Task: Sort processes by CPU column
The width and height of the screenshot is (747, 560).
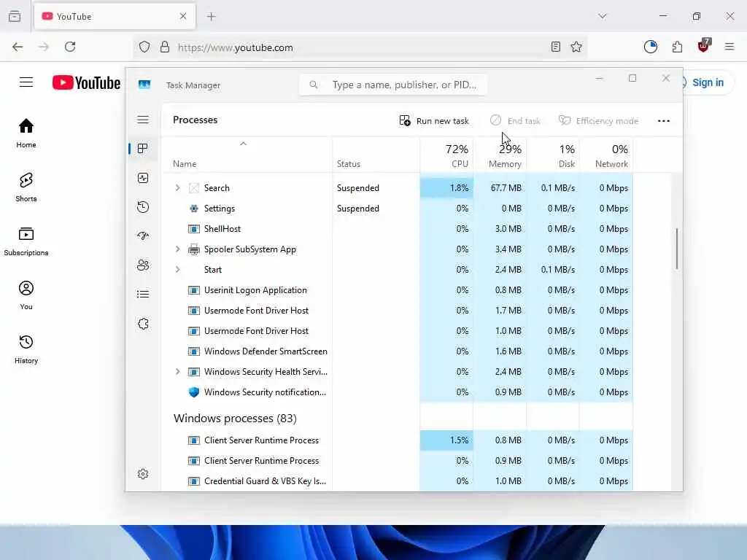Action: (447, 155)
